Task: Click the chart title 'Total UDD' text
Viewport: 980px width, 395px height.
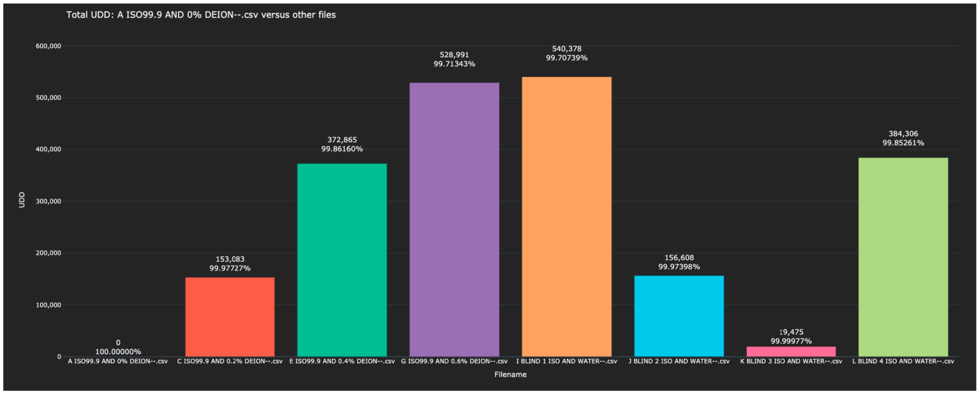Action: coord(201,15)
